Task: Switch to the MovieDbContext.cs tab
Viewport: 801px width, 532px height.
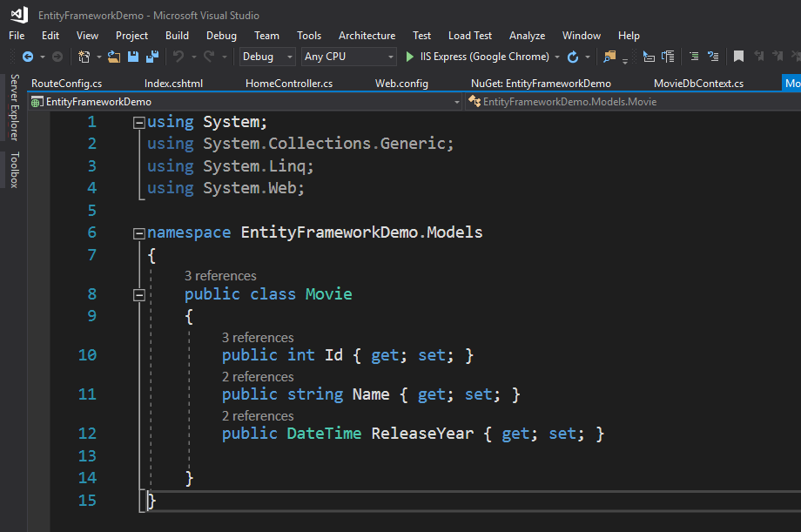Action: [699, 84]
